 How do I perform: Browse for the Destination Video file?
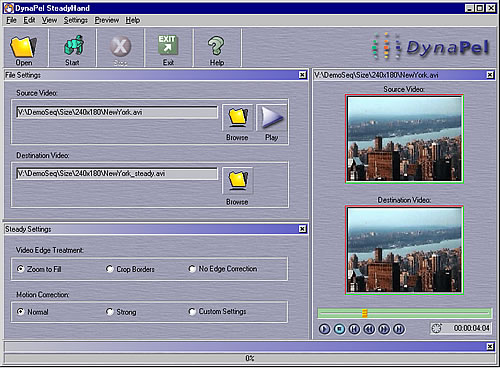[238, 181]
